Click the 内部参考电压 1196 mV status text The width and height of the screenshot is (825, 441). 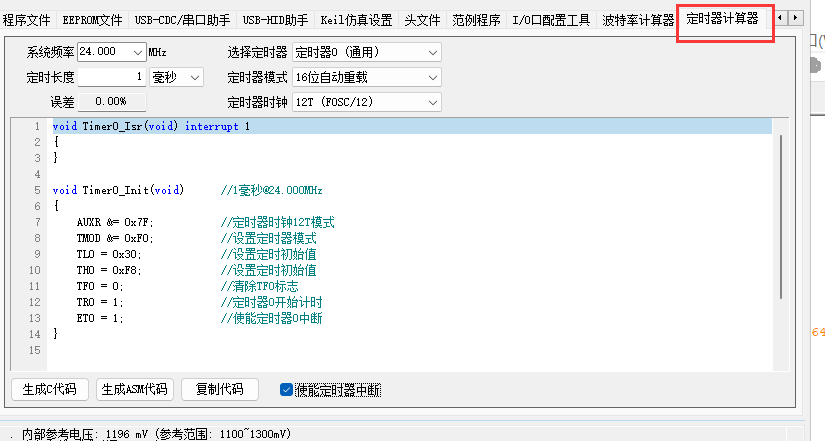click(x=156, y=434)
